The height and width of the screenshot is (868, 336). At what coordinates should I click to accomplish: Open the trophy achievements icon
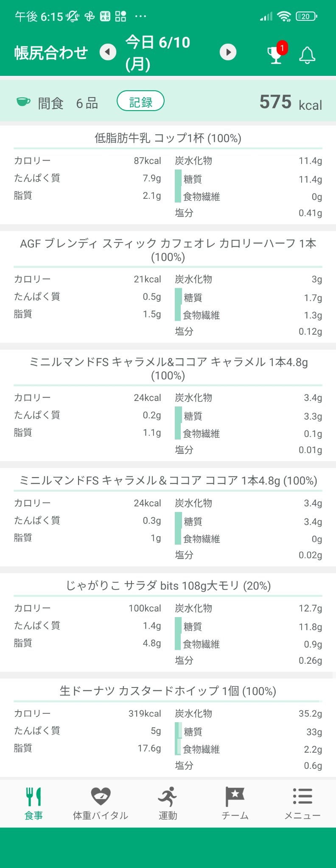275,55
